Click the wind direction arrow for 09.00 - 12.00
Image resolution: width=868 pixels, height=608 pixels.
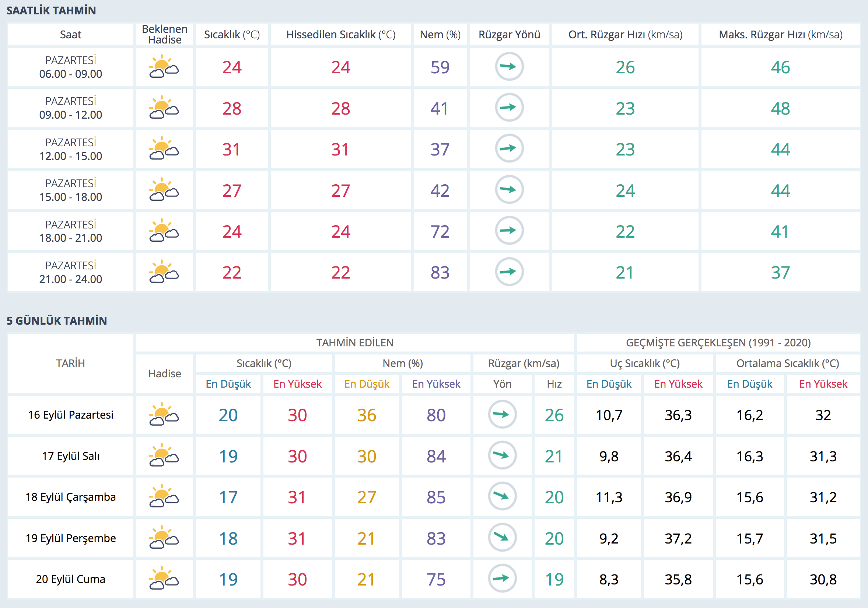coord(509,108)
